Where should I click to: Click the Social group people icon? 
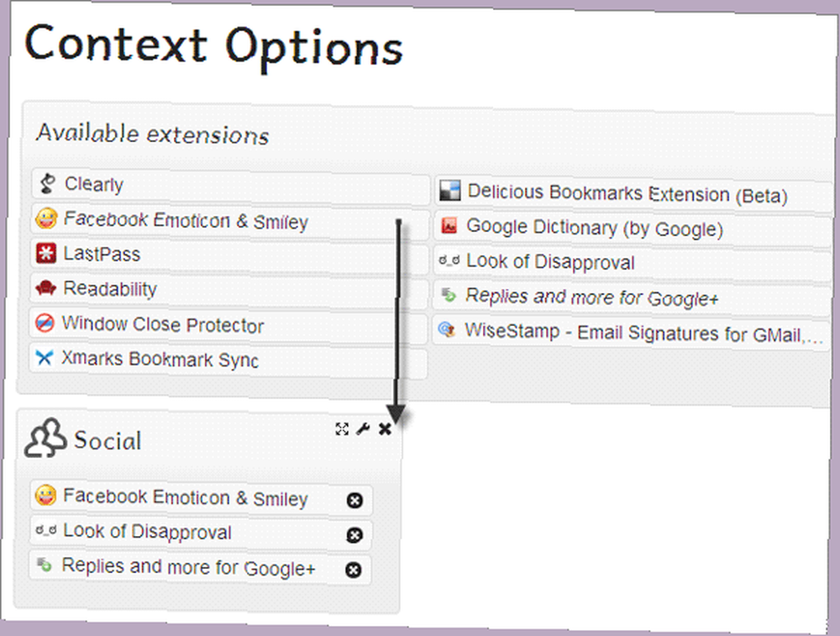[x=45, y=439]
